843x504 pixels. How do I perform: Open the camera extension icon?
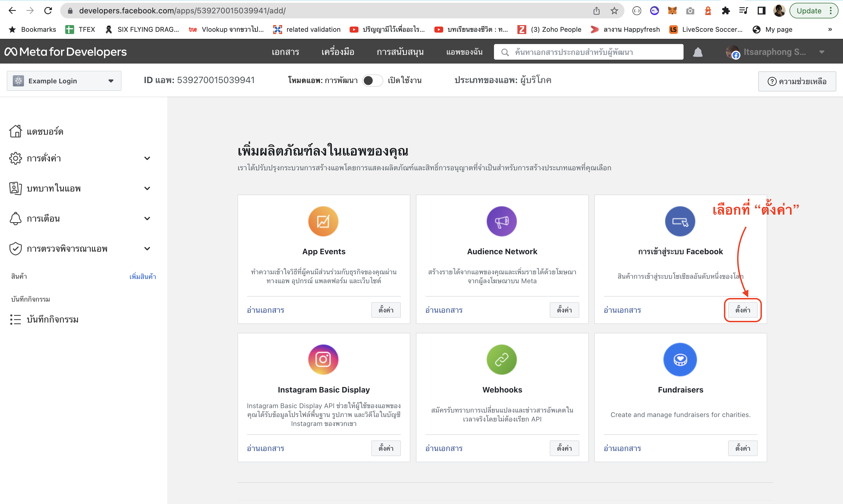[690, 11]
